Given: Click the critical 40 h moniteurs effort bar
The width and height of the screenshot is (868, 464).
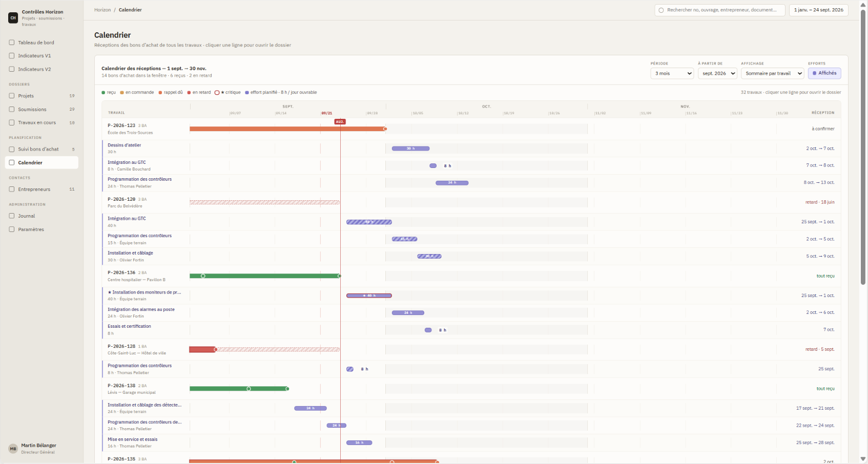Looking at the screenshot, I should (369, 296).
